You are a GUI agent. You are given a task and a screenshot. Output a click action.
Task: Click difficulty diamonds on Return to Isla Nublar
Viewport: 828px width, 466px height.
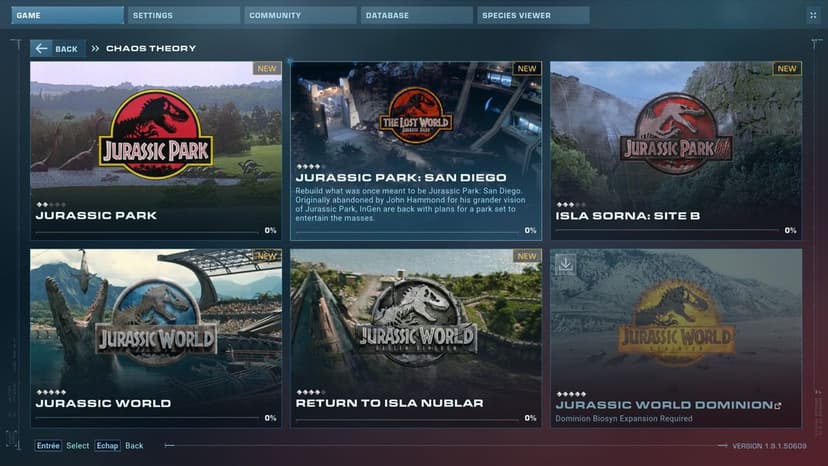(x=311, y=393)
